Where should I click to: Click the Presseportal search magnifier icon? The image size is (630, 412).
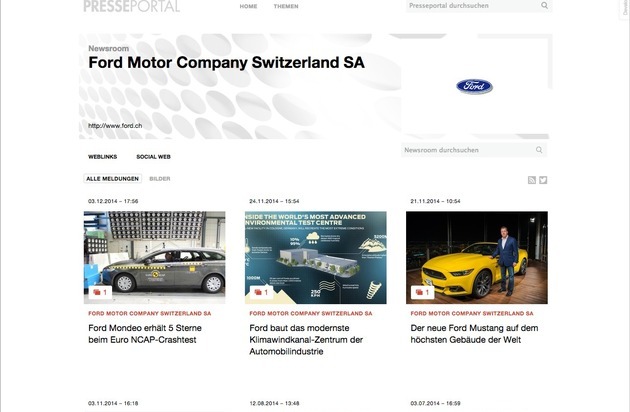[x=544, y=5]
